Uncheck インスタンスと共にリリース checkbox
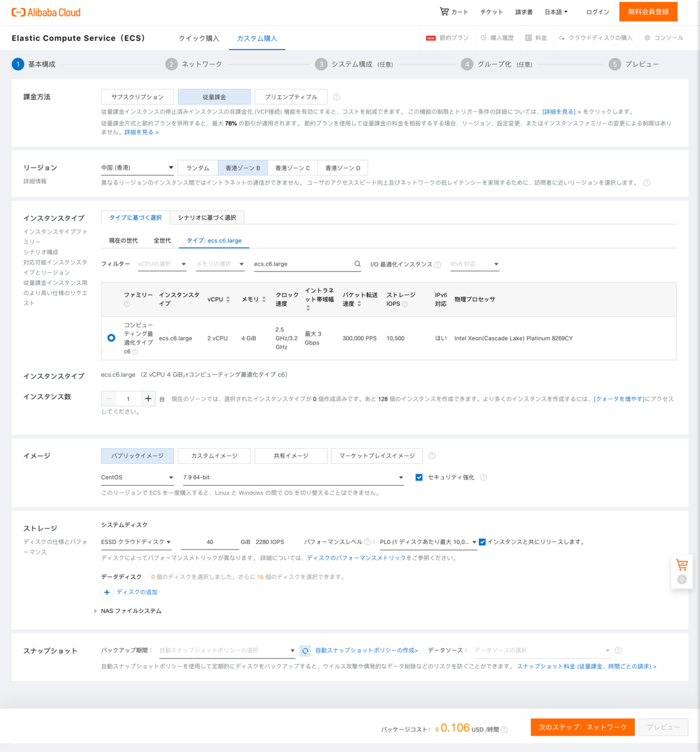The image size is (700, 752). (x=483, y=542)
